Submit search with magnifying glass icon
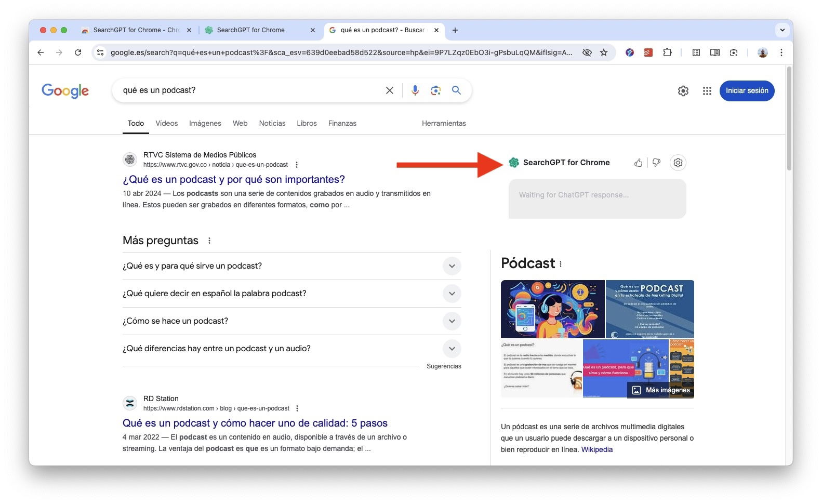The width and height of the screenshot is (822, 504). click(x=456, y=90)
